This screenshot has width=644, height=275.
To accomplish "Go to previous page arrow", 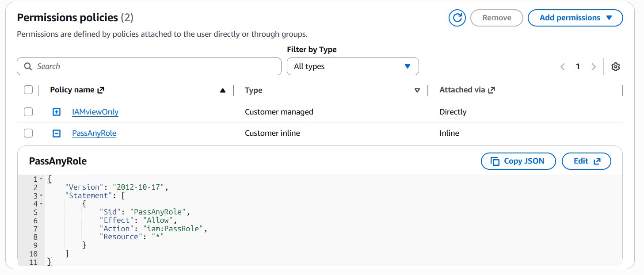I will coord(563,67).
